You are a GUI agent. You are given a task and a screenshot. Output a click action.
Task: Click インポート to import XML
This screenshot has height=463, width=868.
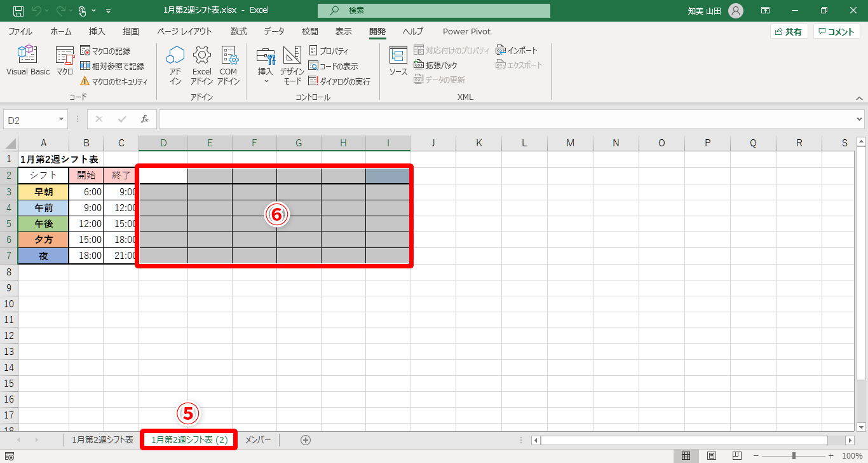pos(517,50)
